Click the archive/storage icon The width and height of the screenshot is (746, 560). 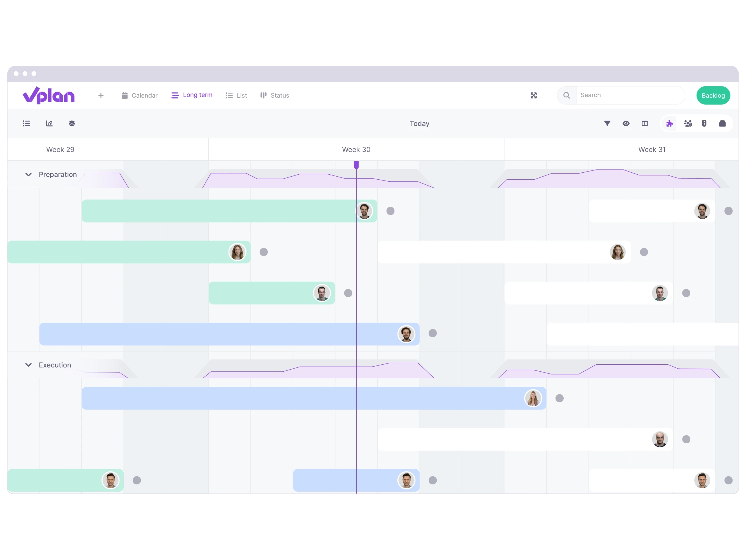[723, 123]
